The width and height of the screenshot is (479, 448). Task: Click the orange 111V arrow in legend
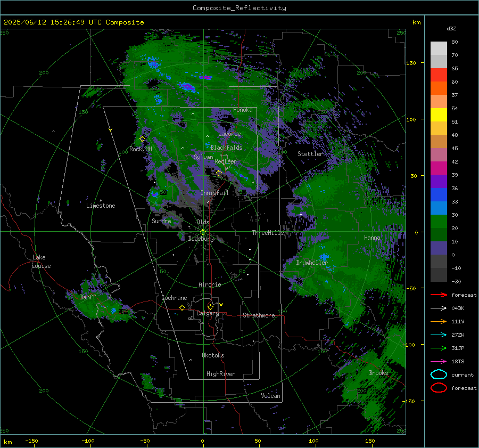(x=439, y=321)
